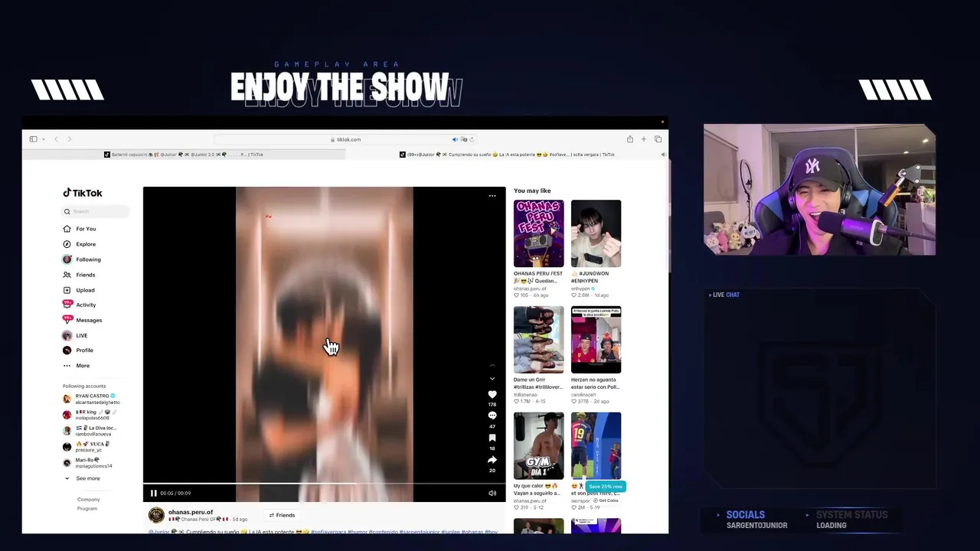Screen dimensions: 980x551
Task: Open the Upload page
Action: pyautogui.click(x=80, y=290)
